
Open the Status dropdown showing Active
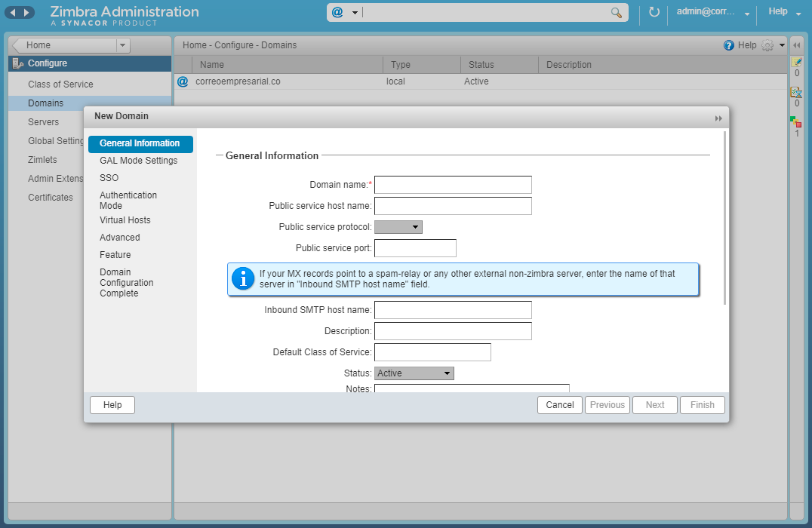414,373
